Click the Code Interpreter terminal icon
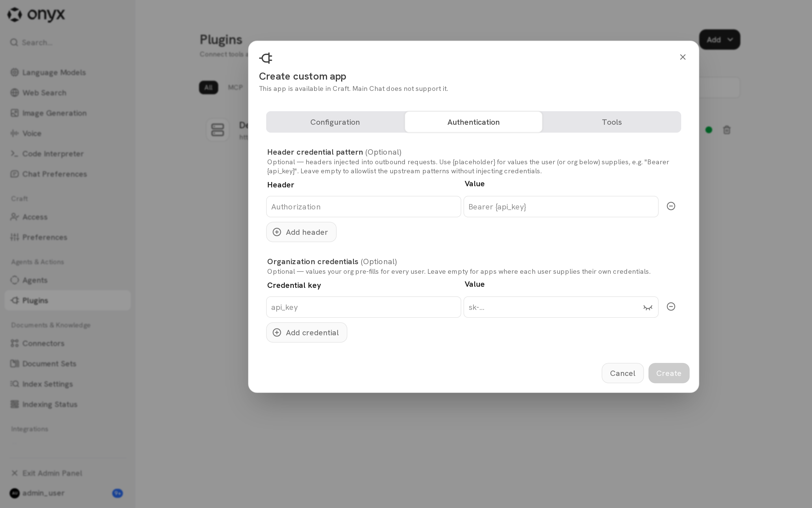 click(x=14, y=154)
